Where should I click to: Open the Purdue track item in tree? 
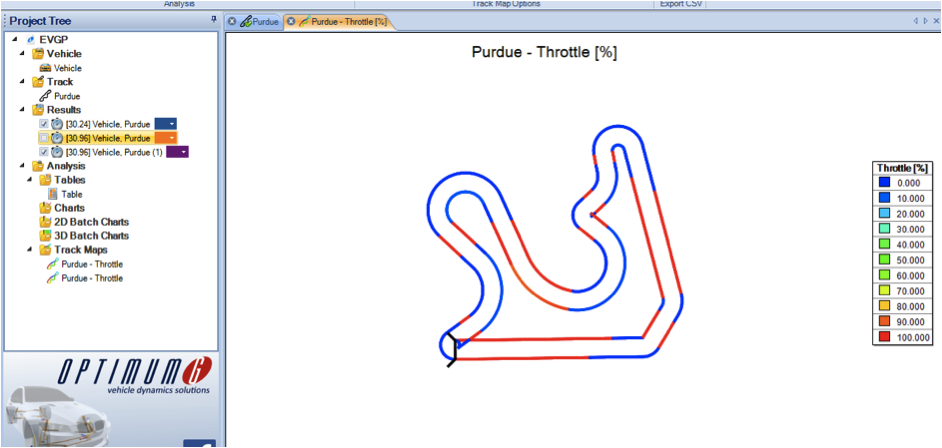pyautogui.click(x=66, y=96)
